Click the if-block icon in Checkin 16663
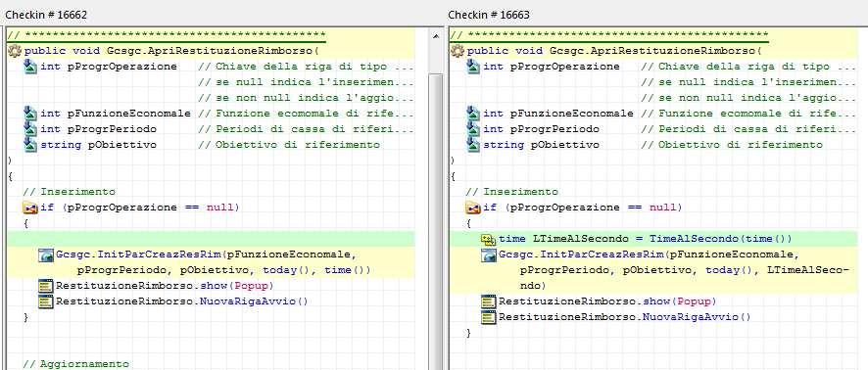868x370 pixels. pyautogui.click(x=473, y=208)
